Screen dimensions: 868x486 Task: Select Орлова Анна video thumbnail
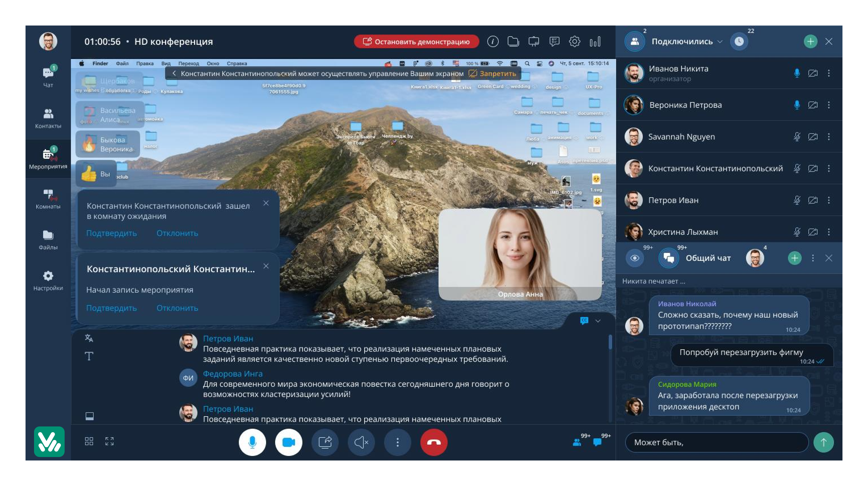point(520,255)
